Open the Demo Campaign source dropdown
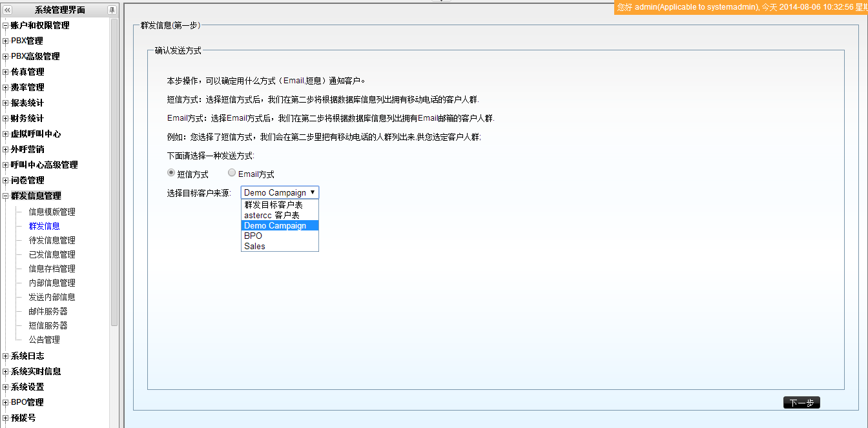This screenshot has height=428, width=868. pyautogui.click(x=280, y=192)
